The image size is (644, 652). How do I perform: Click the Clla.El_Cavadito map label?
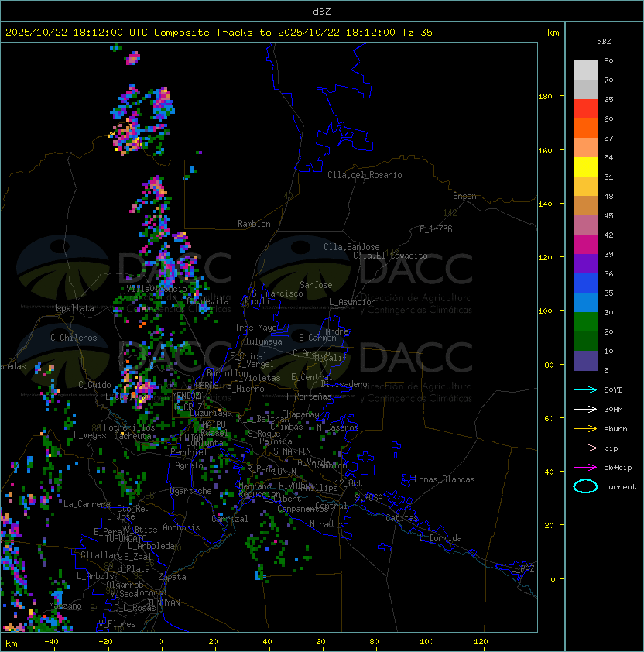tap(390, 256)
